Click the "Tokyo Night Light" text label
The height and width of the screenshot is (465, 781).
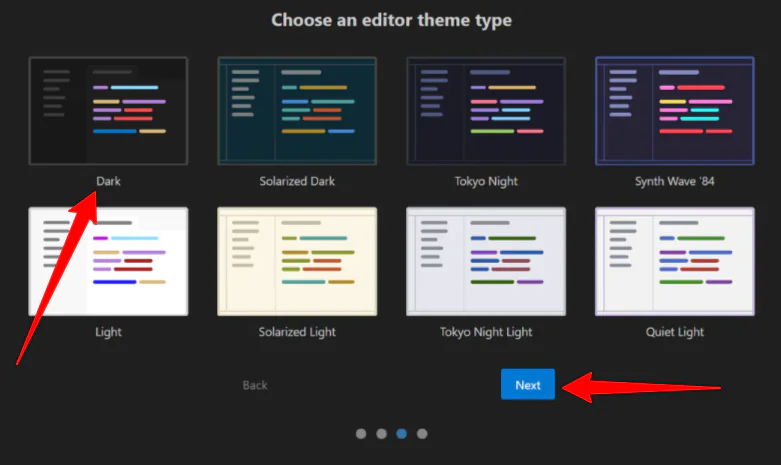click(x=486, y=332)
